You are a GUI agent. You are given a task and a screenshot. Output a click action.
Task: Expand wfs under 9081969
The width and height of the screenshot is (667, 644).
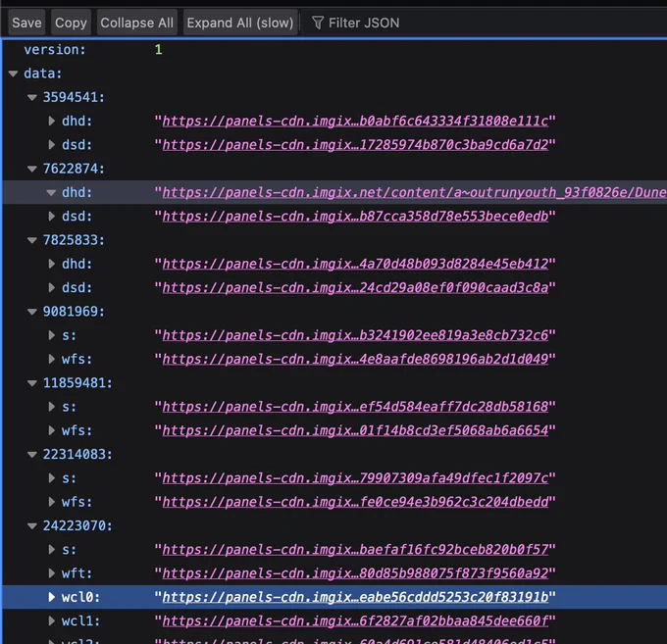click(x=51, y=359)
